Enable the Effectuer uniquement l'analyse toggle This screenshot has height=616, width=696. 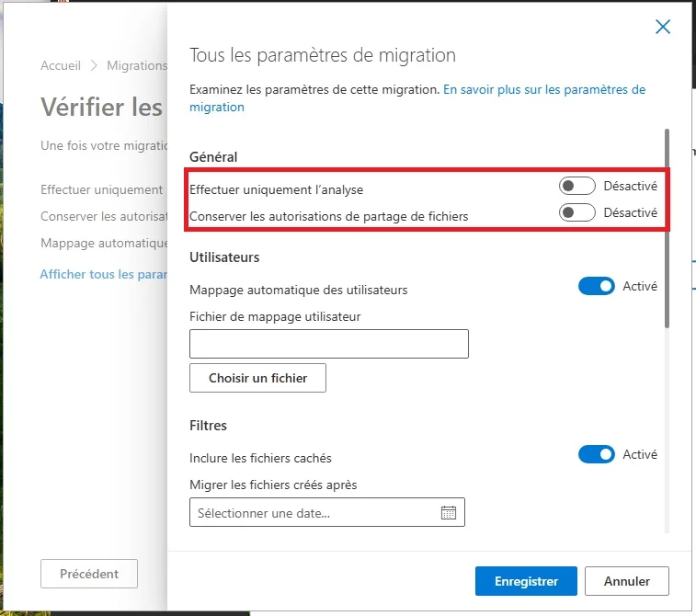tap(577, 186)
